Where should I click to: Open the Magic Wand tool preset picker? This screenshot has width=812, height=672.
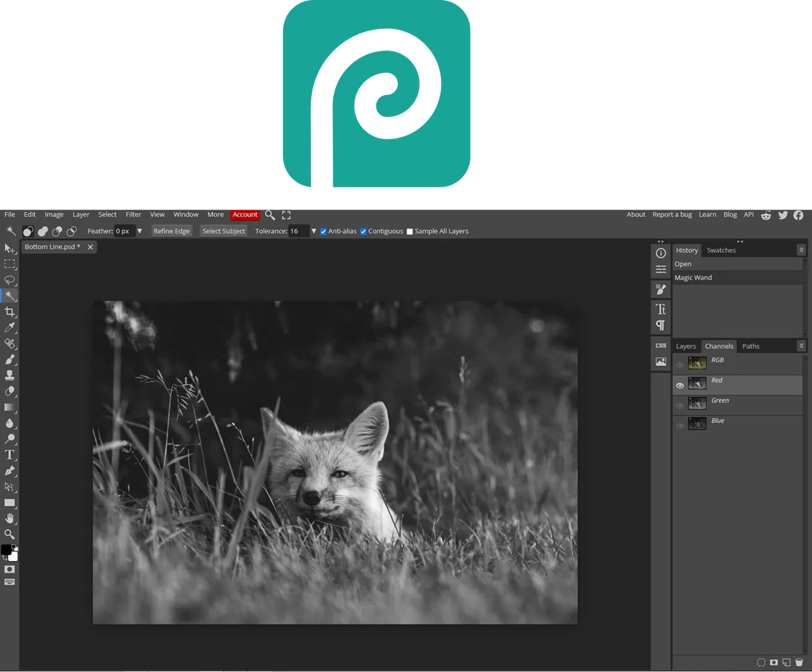(x=10, y=232)
